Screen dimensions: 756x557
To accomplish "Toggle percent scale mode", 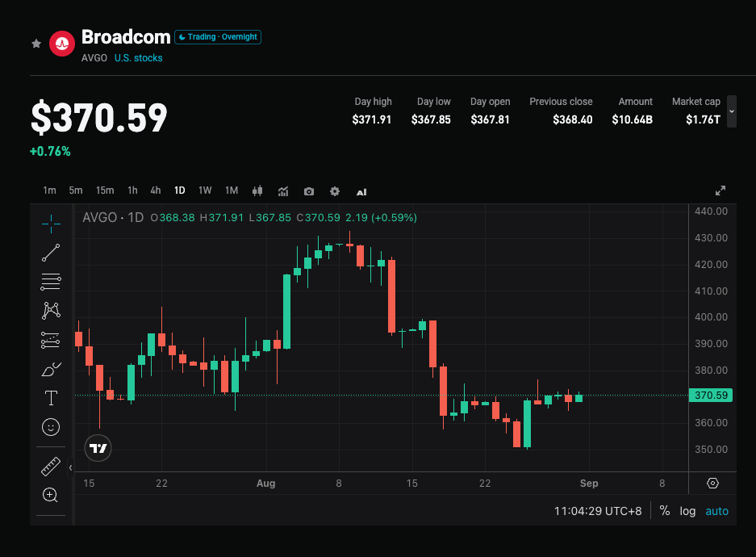I will pos(664,511).
